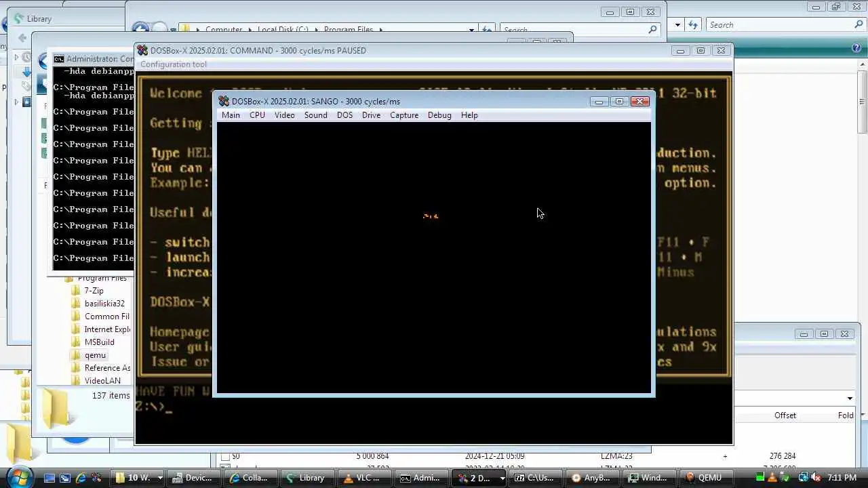The image size is (868, 488).
Task: Click the Command Prompt window title icon
Action: click(59, 59)
